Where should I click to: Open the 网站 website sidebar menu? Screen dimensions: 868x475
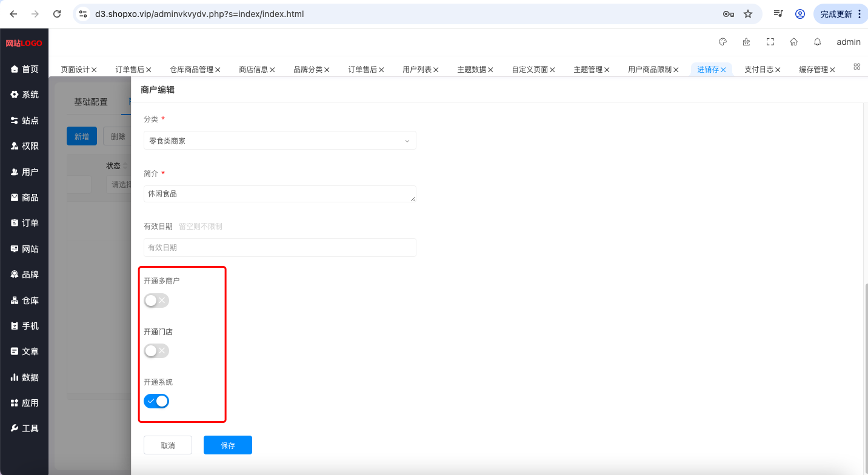pyautogui.click(x=24, y=249)
